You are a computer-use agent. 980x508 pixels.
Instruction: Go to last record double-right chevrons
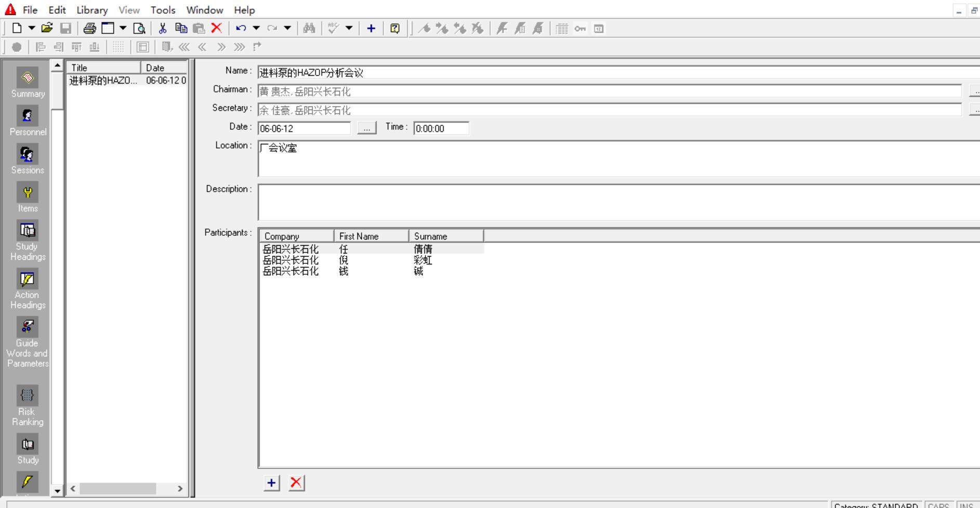(x=239, y=47)
